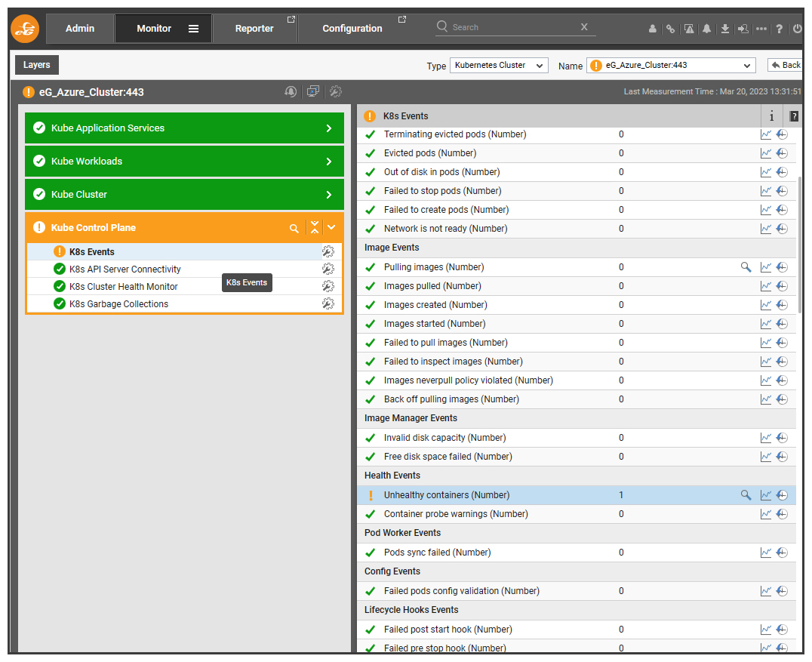Click the Kube Control Plane search icon
Viewport: 812px width, 662px height.
click(x=294, y=228)
